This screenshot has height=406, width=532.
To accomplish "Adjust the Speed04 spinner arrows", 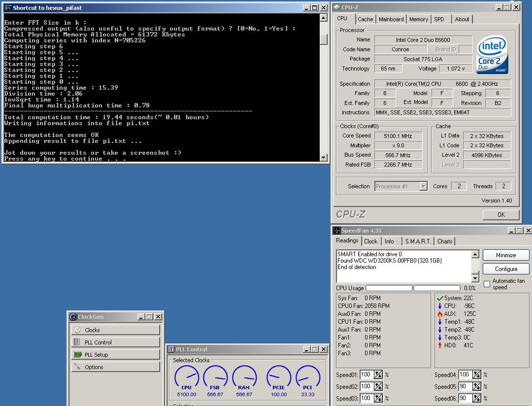I will (x=477, y=375).
